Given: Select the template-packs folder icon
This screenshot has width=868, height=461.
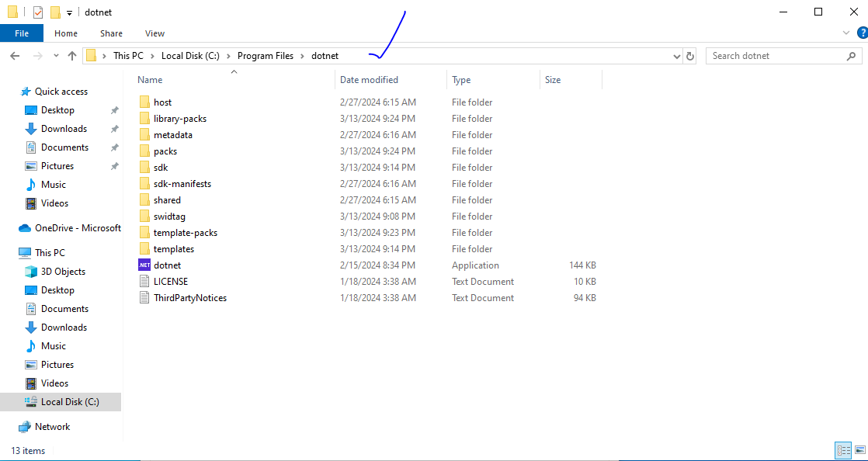Looking at the screenshot, I should point(144,233).
